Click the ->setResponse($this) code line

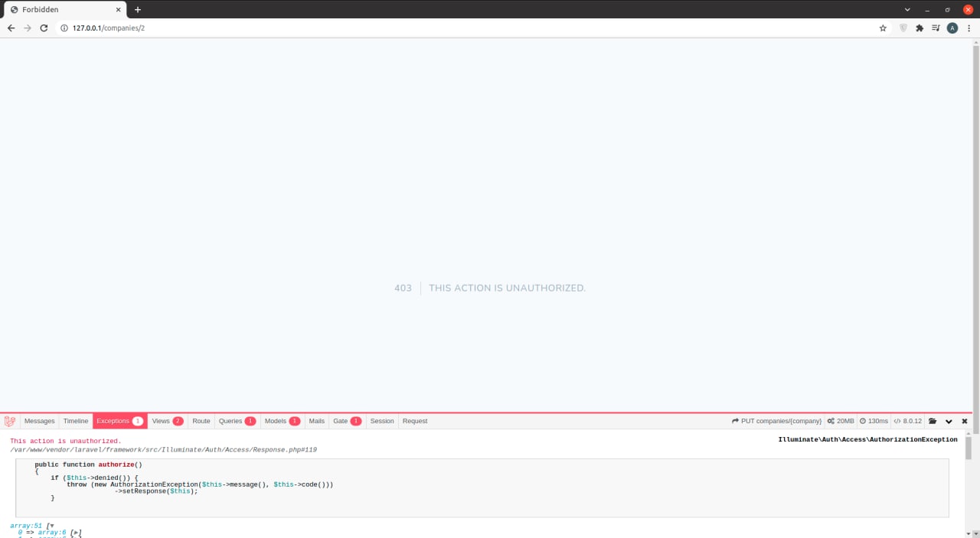(x=156, y=491)
